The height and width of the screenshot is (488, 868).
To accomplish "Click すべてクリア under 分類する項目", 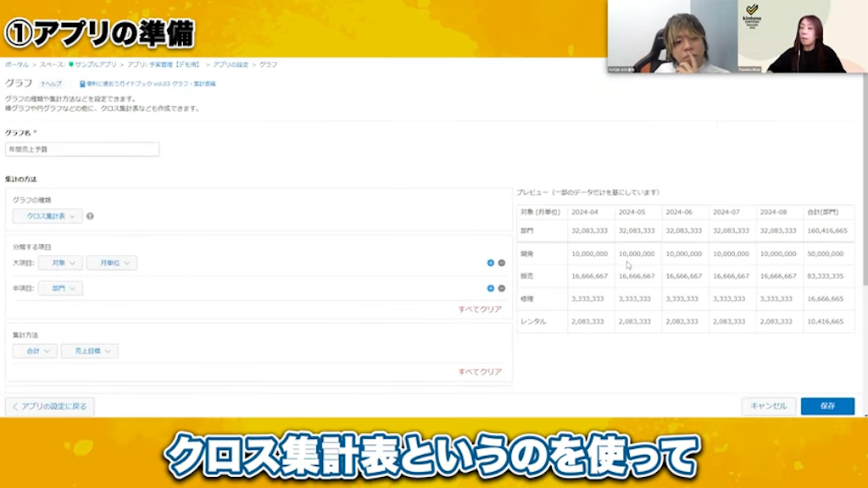I will pos(480,309).
